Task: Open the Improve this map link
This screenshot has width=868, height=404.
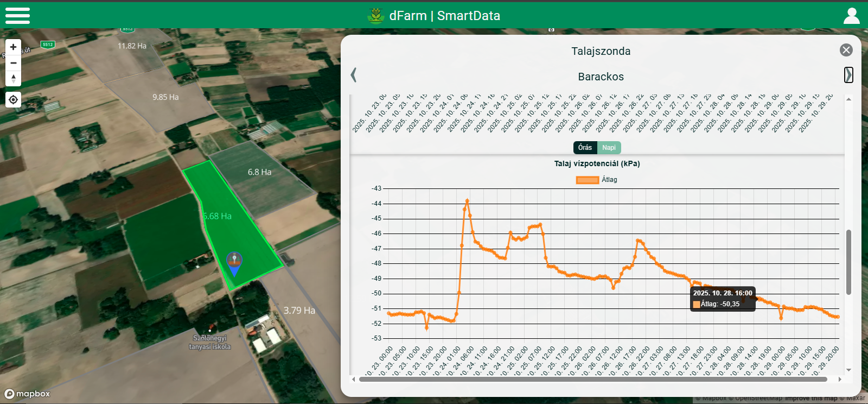Action: [811, 399]
